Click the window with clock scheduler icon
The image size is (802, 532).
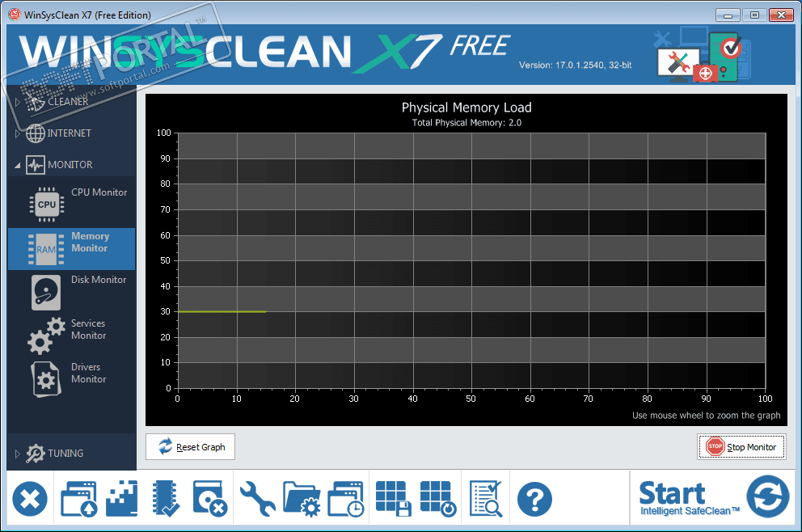(346, 499)
